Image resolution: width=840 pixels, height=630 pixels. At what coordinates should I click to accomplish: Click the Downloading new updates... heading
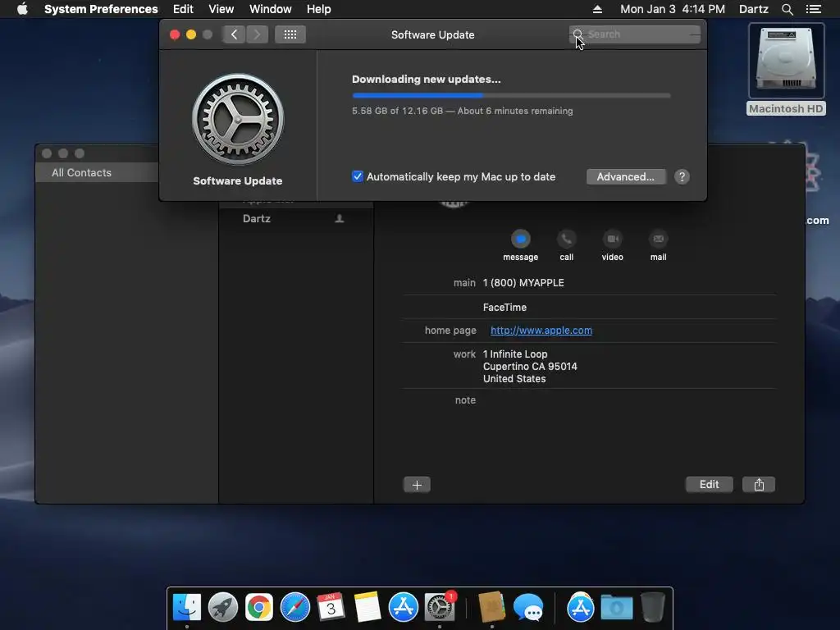coord(427,80)
